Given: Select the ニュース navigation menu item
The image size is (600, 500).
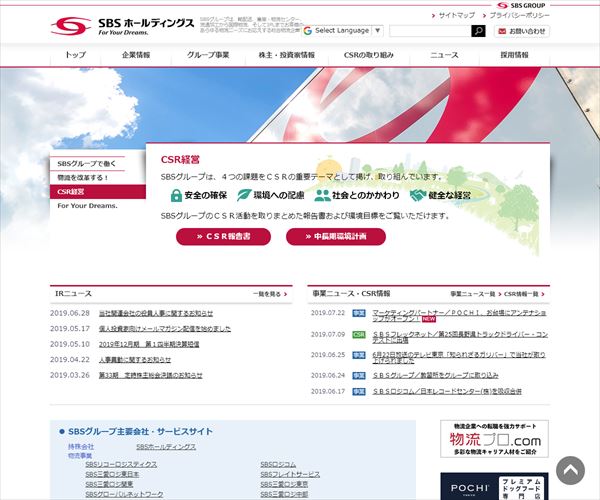Looking at the screenshot, I should click(444, 55).
